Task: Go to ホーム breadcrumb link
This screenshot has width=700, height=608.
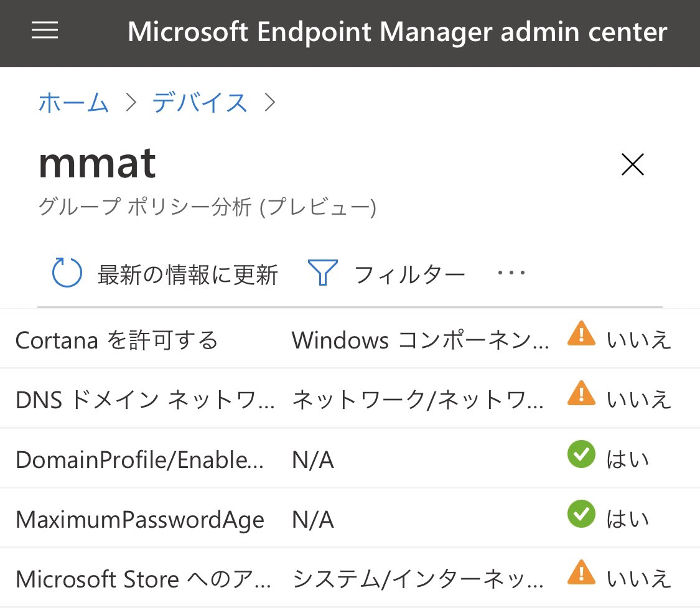Action: [x=73, y=103]
